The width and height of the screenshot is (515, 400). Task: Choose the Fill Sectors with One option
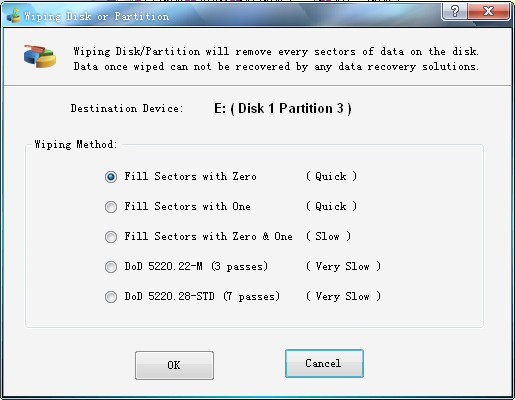tap(111, 207)
